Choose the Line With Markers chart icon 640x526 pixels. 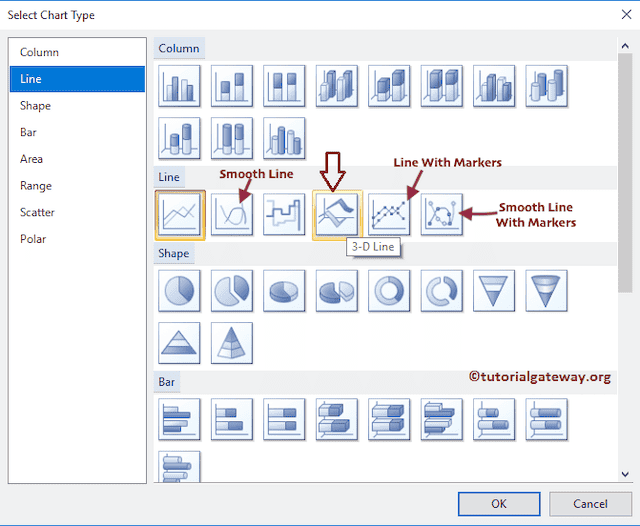click(389, 215)
